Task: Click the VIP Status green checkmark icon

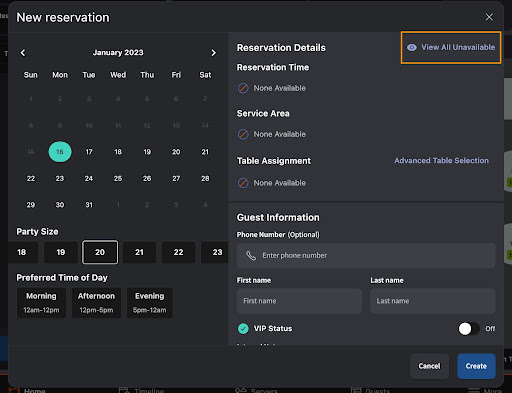Action: [x=243, y=329]
